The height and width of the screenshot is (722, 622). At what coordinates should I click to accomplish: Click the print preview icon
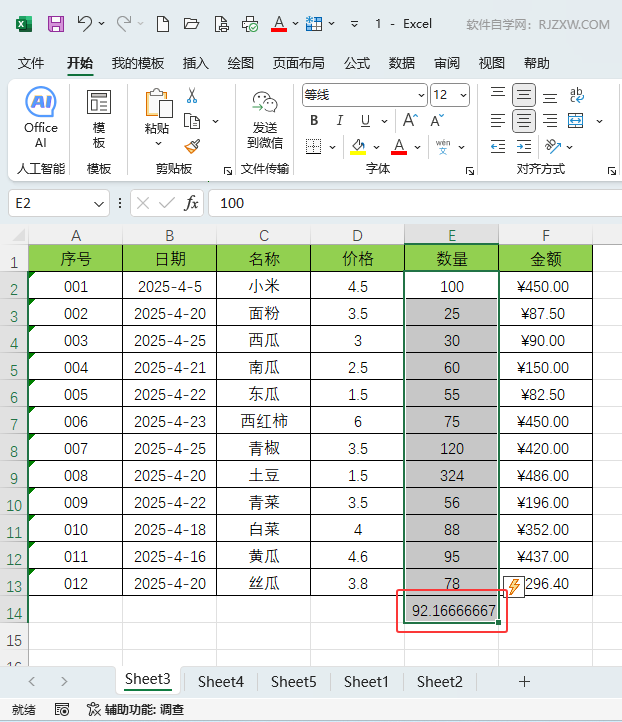point(221,23)
